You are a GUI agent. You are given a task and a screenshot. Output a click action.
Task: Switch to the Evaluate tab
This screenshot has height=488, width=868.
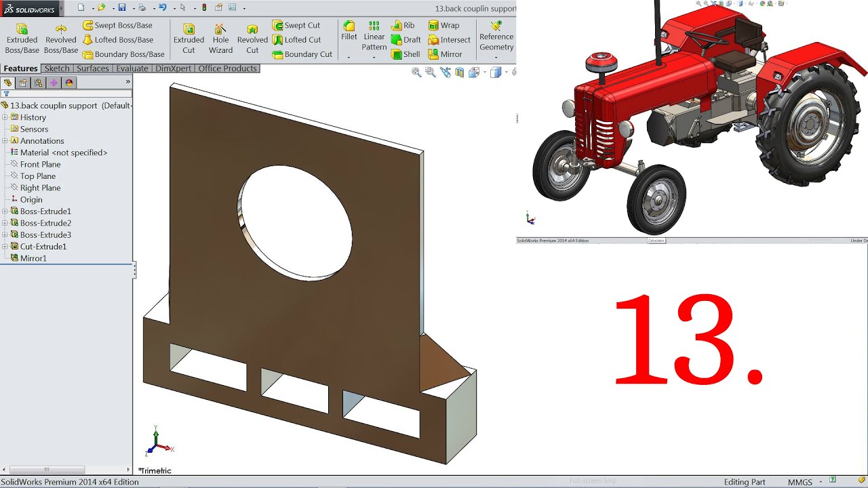point(132,68)
